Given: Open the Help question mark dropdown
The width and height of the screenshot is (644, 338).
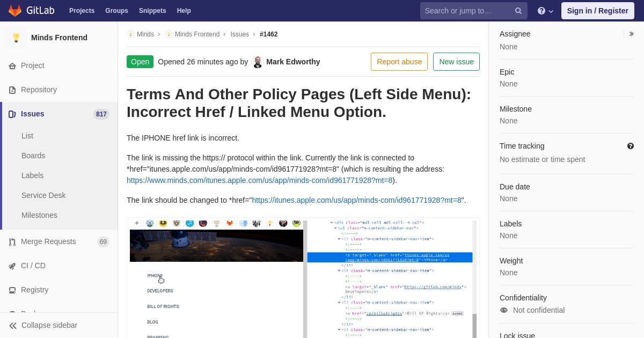Looking at the screenshot, I should click(545, 11).
